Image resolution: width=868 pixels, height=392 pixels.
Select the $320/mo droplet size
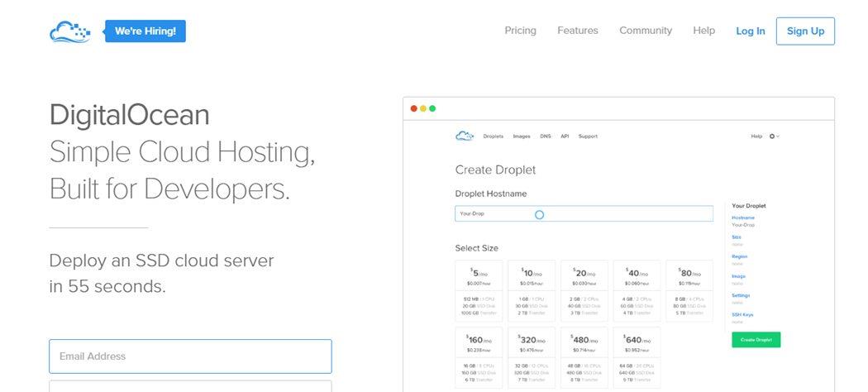click(x=532, y=357)
